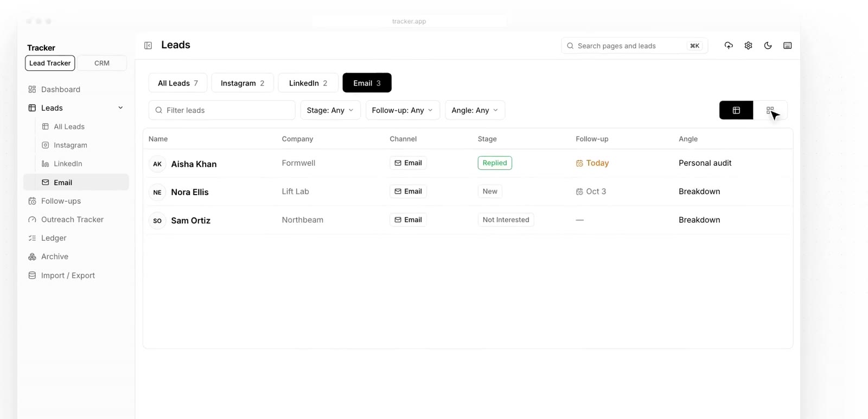Click Email channel chip for Sam Ortiz
The height and width of the screenshot is (419, 868).
point(408,220)
